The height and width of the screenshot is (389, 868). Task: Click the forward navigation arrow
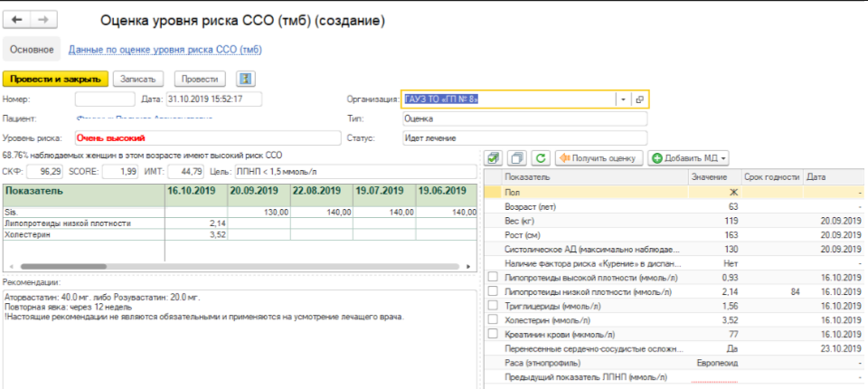45,19
